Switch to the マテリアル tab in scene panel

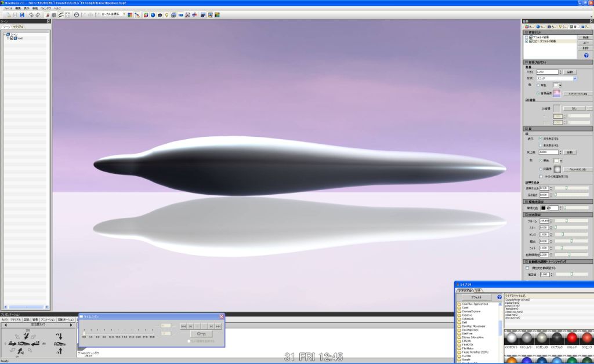click(18, 27)
